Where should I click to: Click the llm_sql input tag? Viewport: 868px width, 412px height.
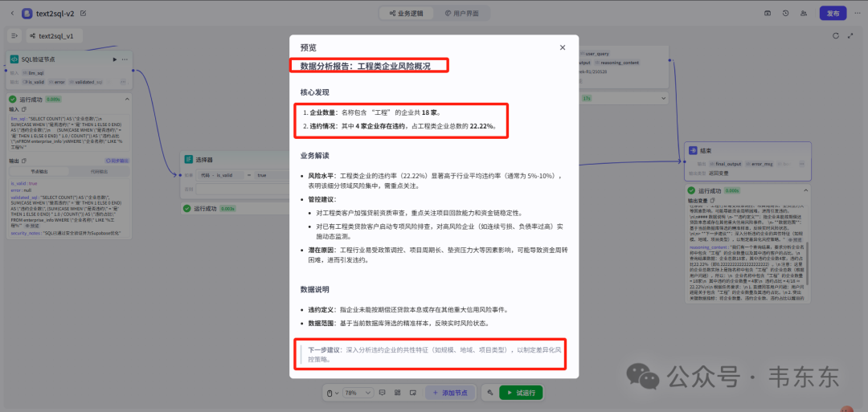[33, 72]
